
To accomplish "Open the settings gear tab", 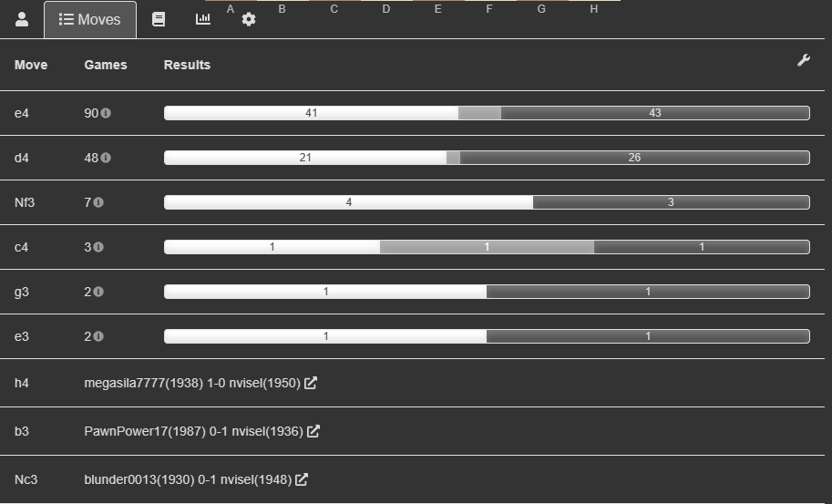I will (249, 20).
